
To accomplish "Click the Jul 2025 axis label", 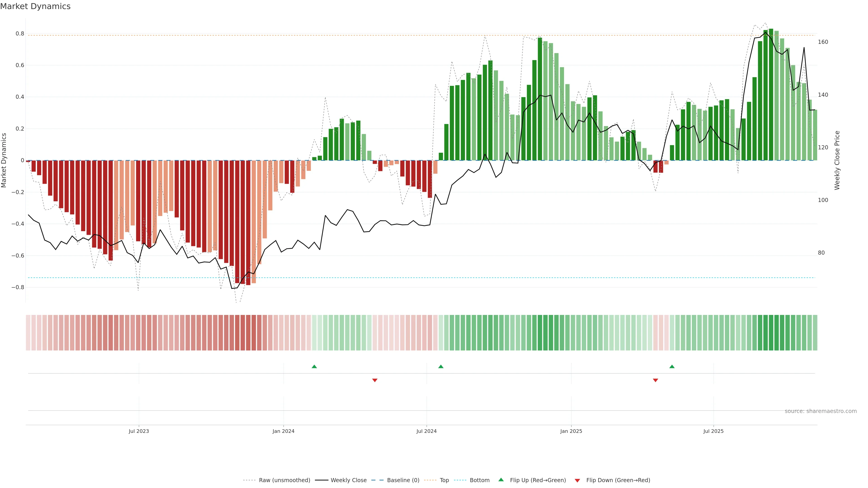I will tap(713, 431).
